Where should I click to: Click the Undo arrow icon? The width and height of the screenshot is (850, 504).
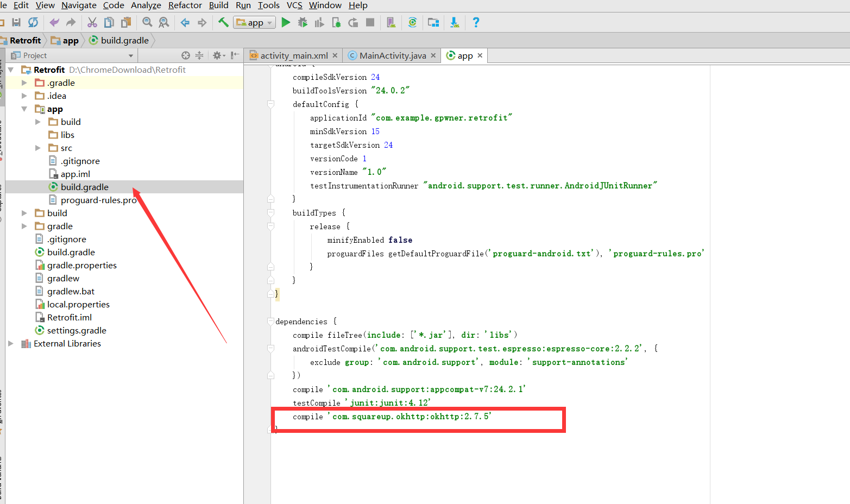(54, 22)
